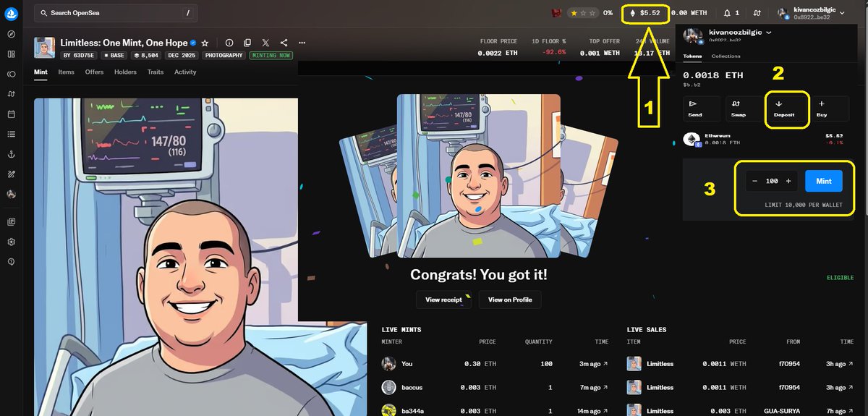Select the Holders tab
This screenshot has width=868, height=416.
click(x=125, y=72)
